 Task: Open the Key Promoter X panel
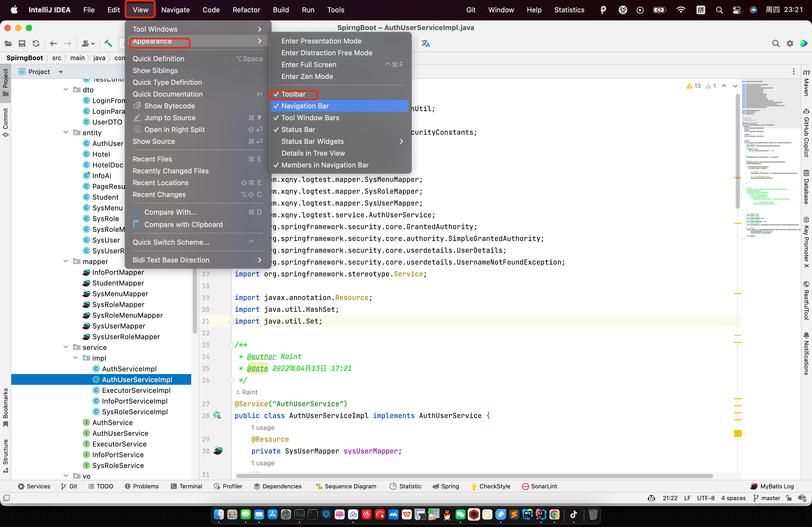tap(806, 242)
